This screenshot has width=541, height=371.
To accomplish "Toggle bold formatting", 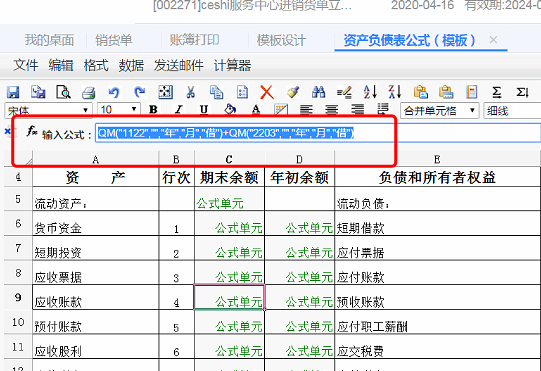I will [x=153, y=110].
